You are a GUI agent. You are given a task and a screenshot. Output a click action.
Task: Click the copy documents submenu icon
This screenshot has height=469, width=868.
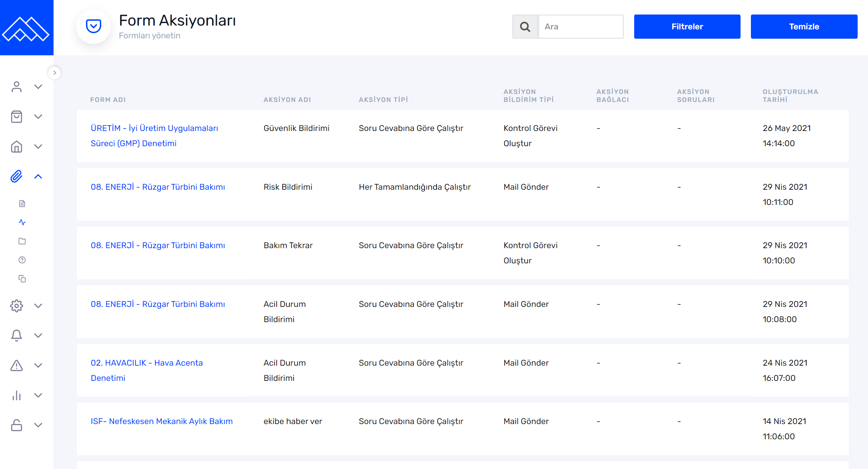click(22, 279)
